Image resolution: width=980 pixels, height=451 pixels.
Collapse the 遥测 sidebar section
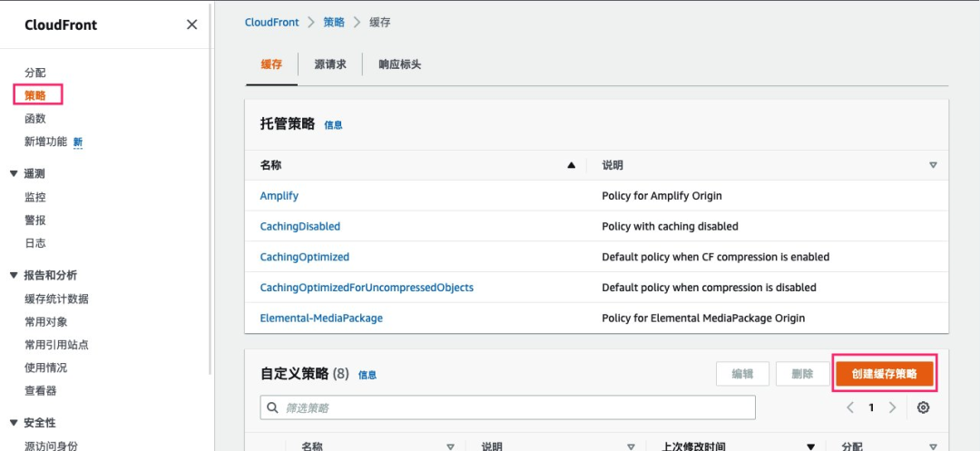[x=14, y=173]
